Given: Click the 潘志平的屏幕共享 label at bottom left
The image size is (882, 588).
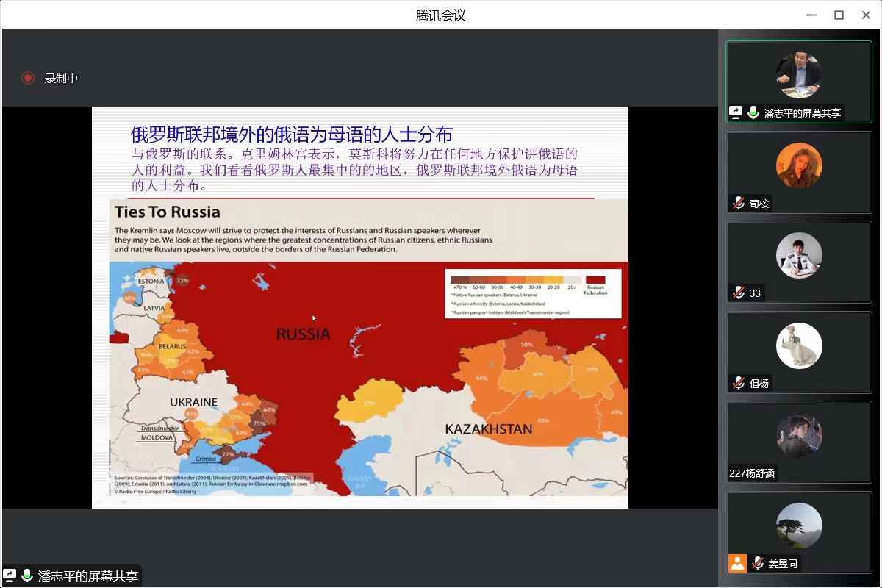Looking at the screenshot, I should pyautogui.click(x=88, y=576).
